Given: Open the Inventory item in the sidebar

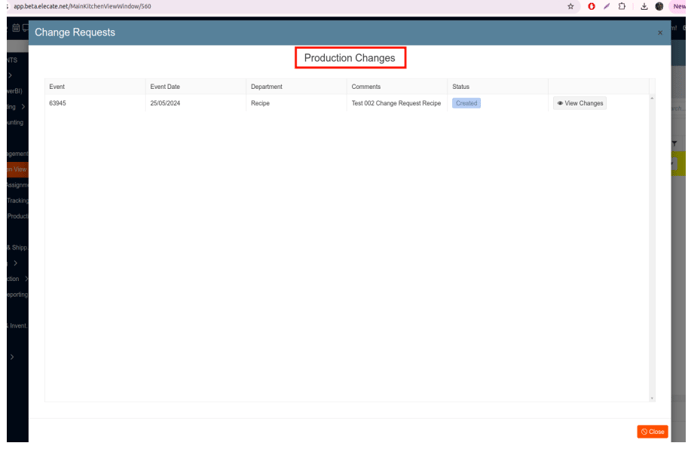Looking at the screenshot, I should [18, 326].
